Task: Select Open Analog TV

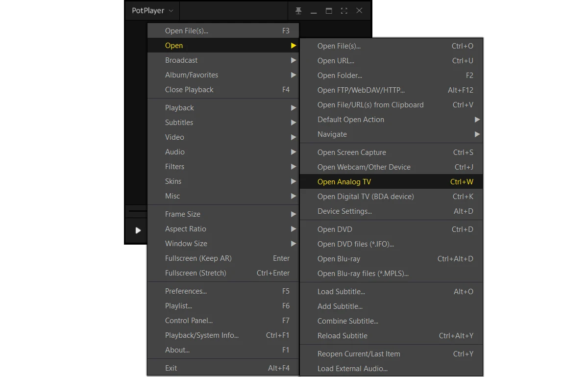Action: (391, 182)
